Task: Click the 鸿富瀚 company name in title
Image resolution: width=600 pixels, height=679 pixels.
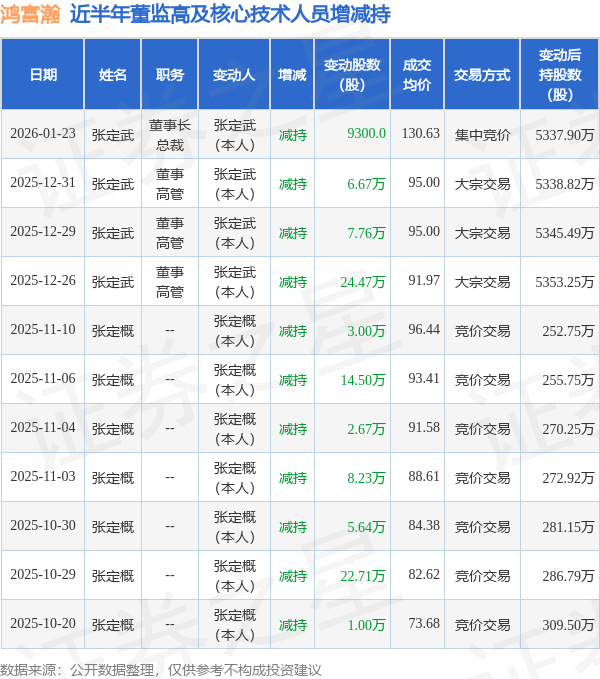Action: click(x=30, y=14)
